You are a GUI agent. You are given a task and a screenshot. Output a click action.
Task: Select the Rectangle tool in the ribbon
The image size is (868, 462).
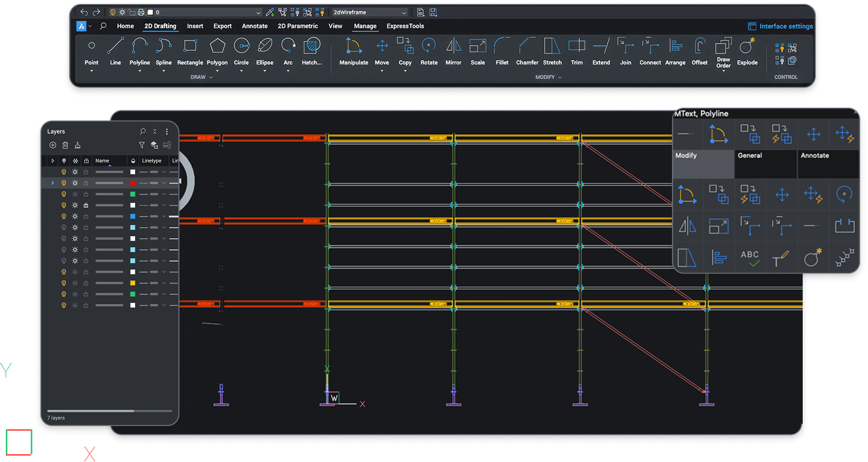pyautogui.click(x=190, y=51)
